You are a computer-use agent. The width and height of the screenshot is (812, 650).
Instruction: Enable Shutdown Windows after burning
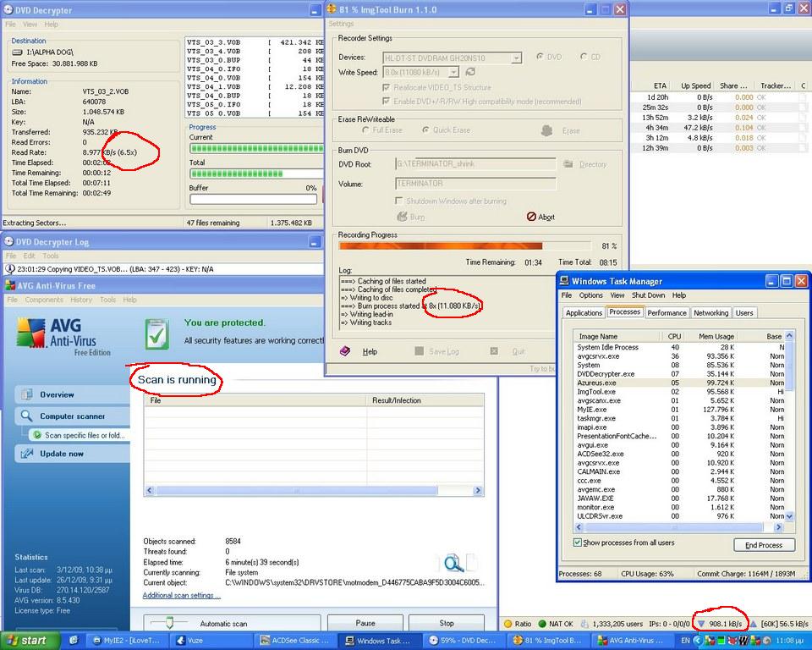(x=398, y=201)
